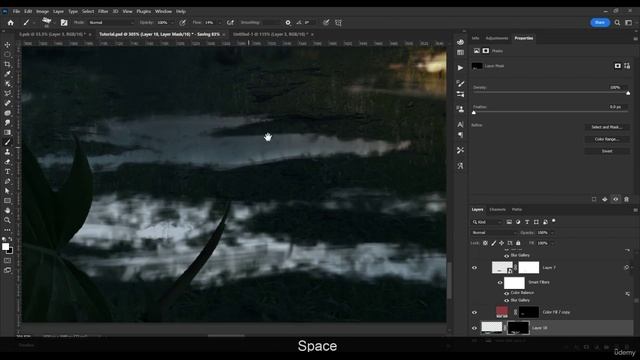640x360 pixels.
Task: Toggle Smart Filters visibility under Layer 7
Action: 500,282
